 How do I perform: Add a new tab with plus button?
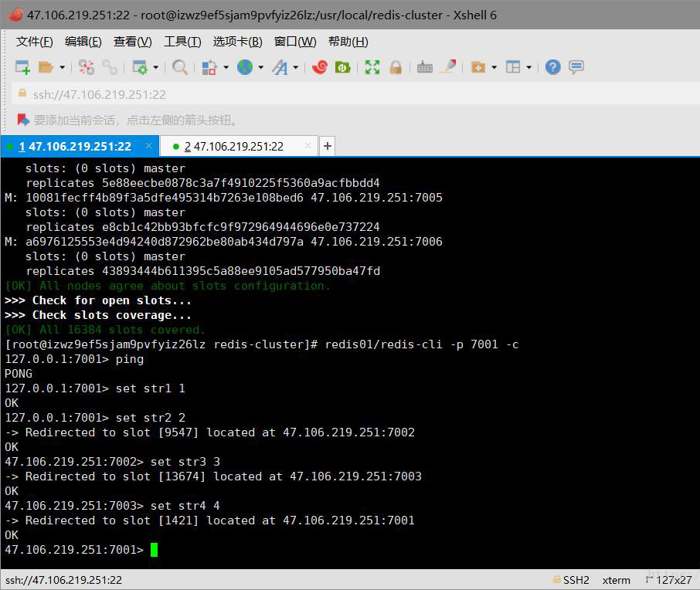328,146
